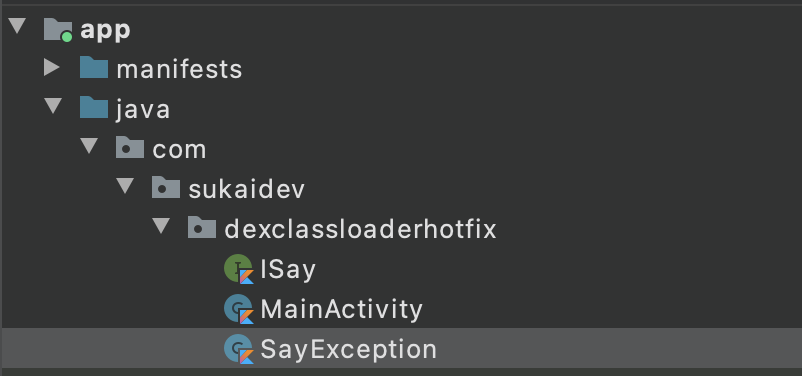Click the MainActivity Kotlin class icon
Viewport: 802px width, 376px height.
pos(239,309)
